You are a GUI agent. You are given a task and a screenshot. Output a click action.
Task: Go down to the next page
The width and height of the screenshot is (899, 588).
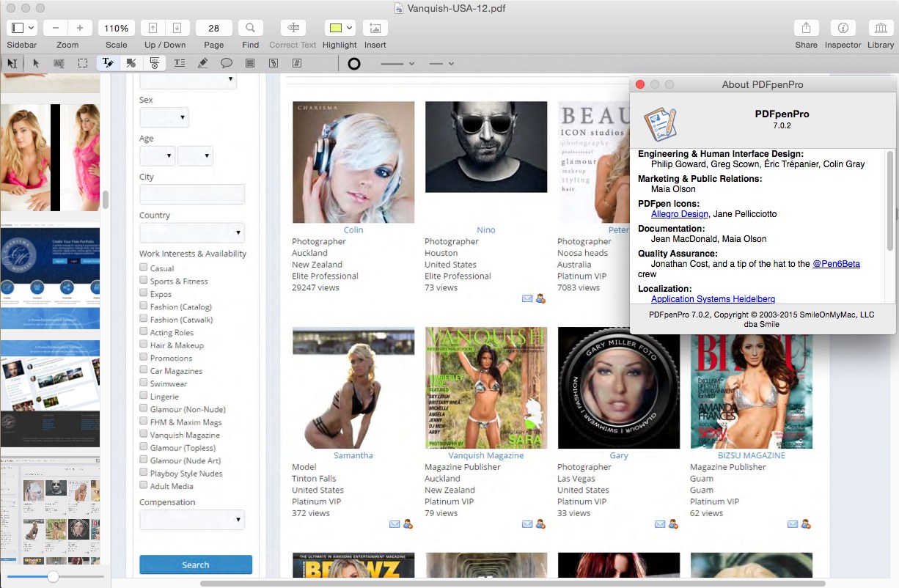coord(177,28)
